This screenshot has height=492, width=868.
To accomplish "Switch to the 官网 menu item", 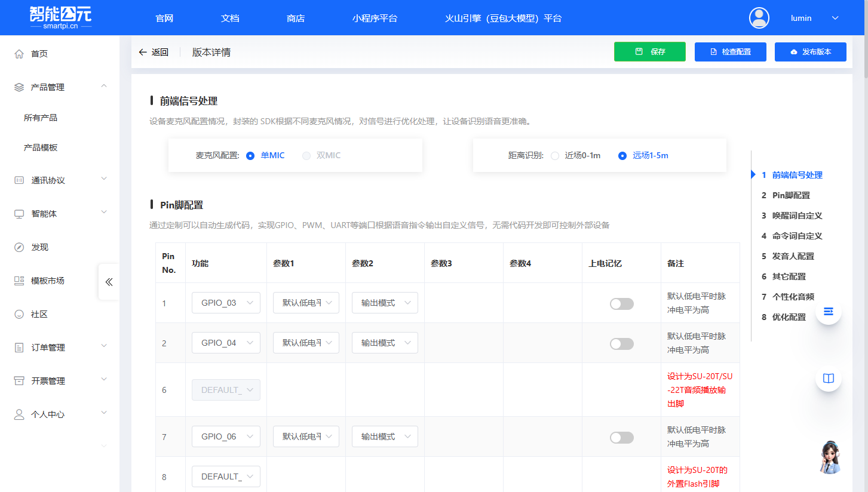I will 164,18.
